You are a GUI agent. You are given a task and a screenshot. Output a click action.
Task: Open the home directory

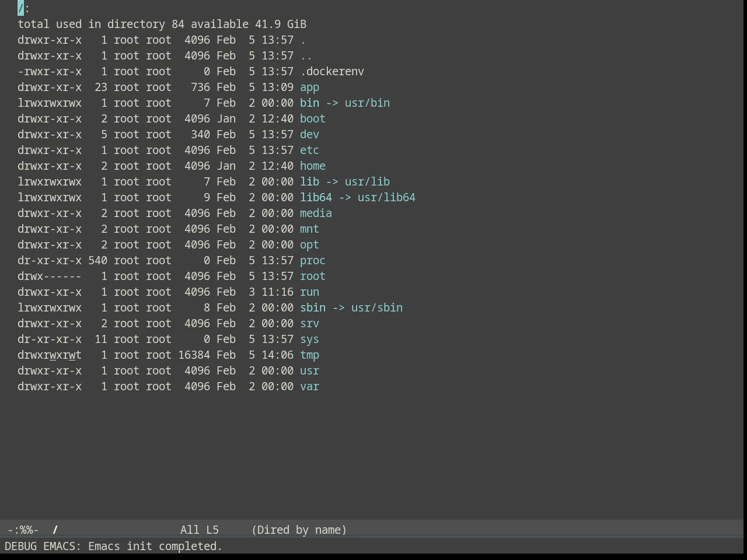pos(313,166)
